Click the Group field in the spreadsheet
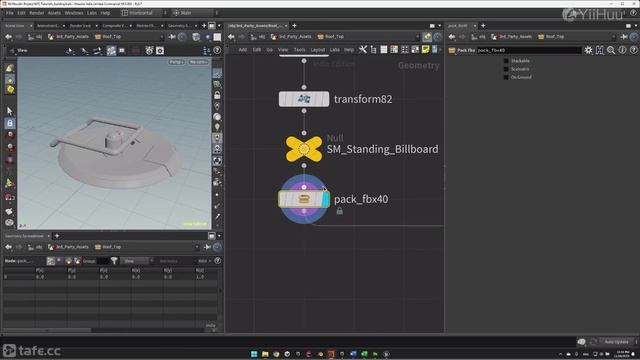 [102, 260]
